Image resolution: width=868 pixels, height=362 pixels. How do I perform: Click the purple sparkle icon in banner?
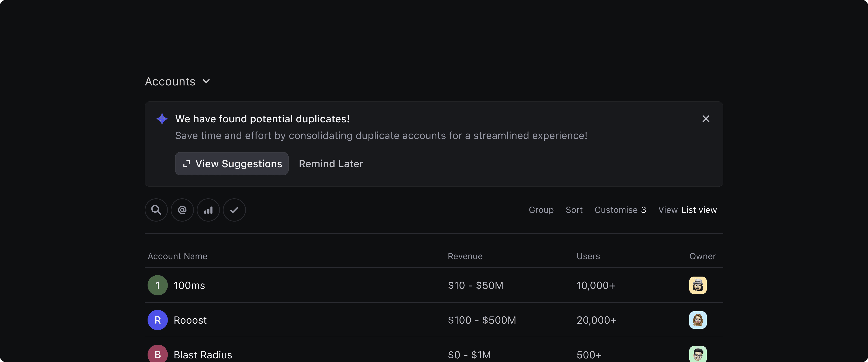click(162, 119)
